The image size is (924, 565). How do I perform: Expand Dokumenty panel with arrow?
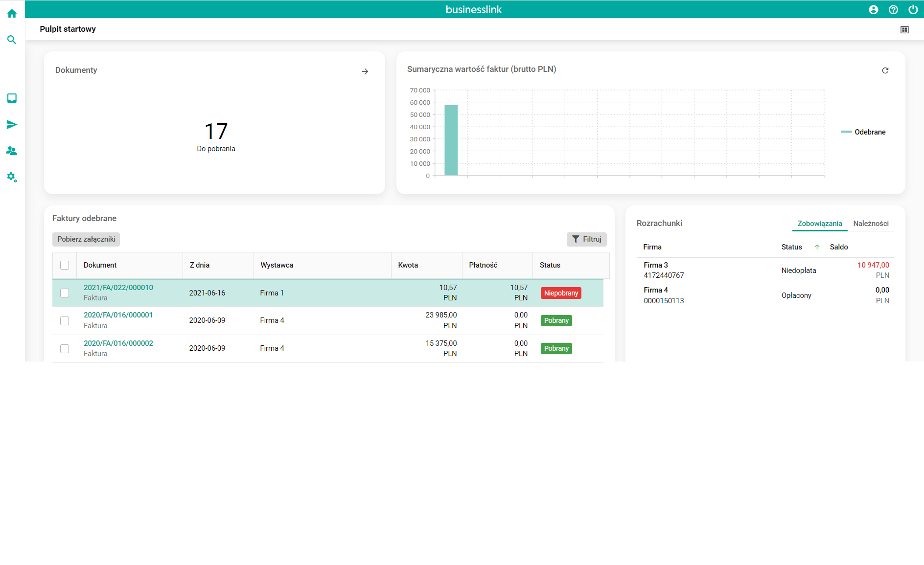365,71
